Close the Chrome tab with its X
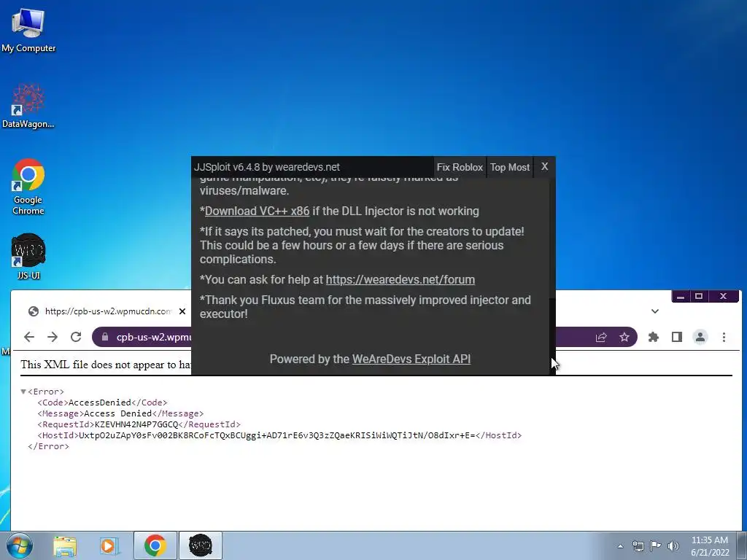Viewport: 747px width, 560px height. (x=182, y=311)
